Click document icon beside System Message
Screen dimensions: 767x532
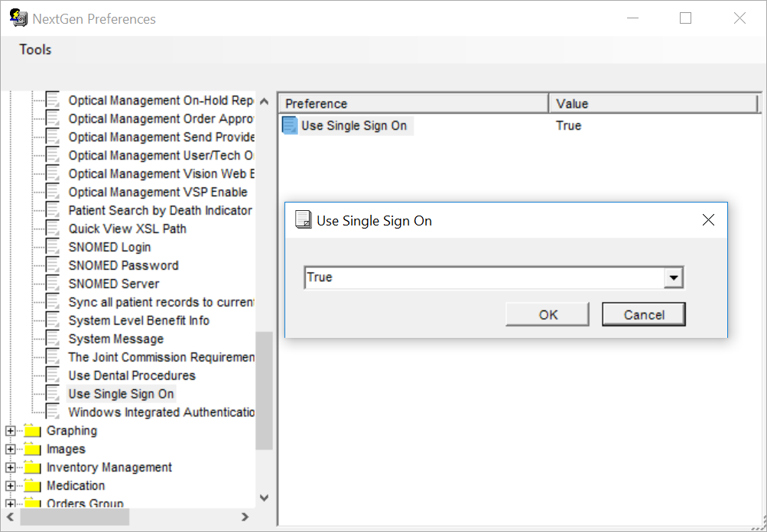coord(52,339)
